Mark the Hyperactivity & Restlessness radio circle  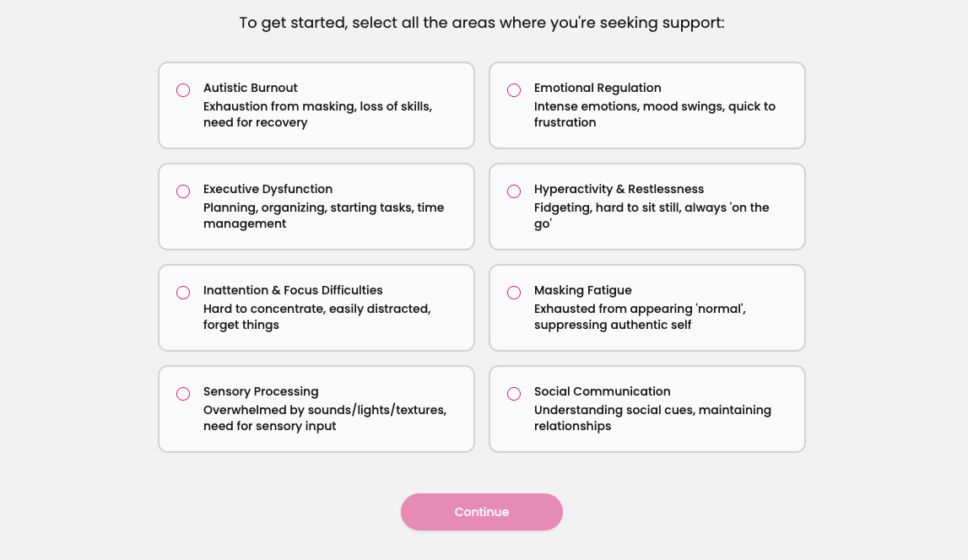coord(514,191)
